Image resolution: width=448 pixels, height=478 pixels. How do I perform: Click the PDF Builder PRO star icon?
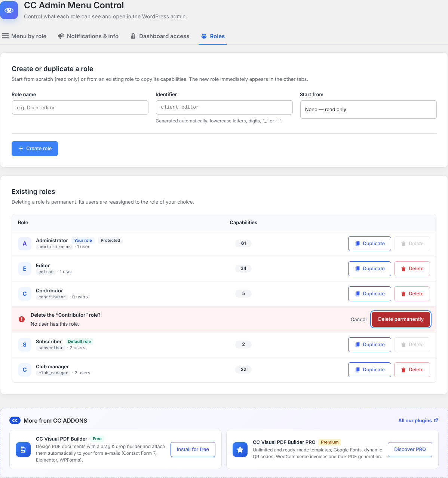(x=240, y=450)
